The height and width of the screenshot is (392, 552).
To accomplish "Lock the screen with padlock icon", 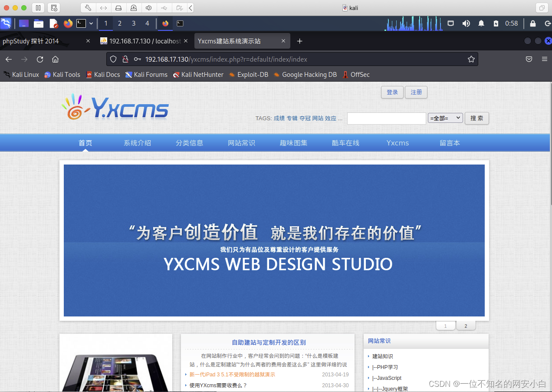I will click(533, 23).
